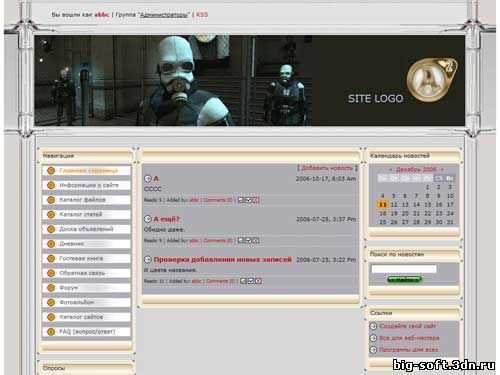Click the green search button under Поиск по новостям

(404, 280)
